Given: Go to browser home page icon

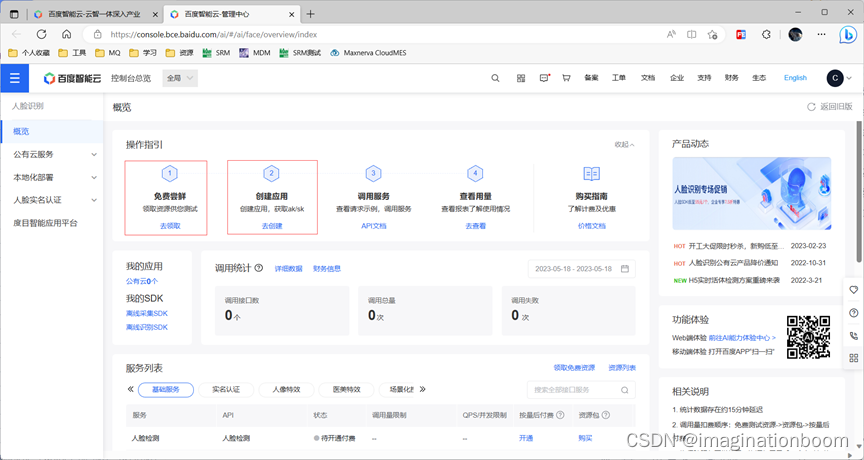Looking at the screenshot, I should tap(67, 34).
